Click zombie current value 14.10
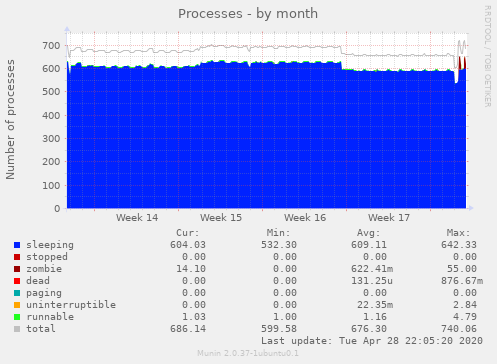 click(x=191, y=269)
